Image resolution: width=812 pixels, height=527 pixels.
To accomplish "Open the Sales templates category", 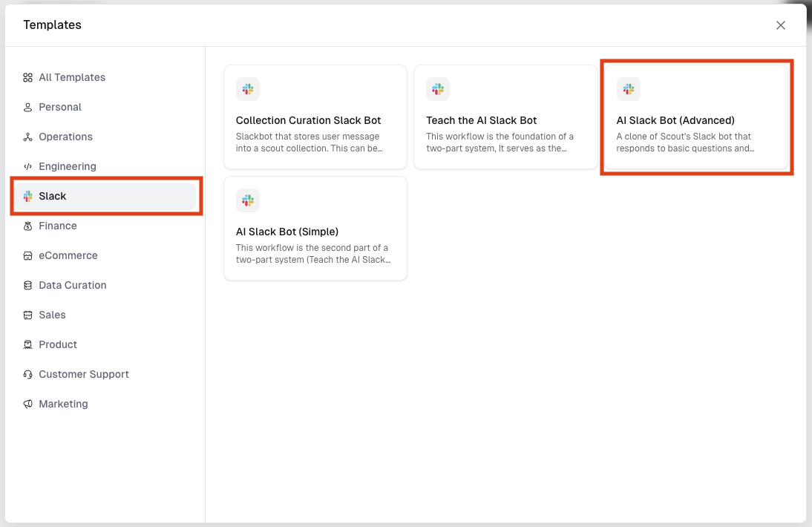I will pyautogui.click(x=52, y=315).
